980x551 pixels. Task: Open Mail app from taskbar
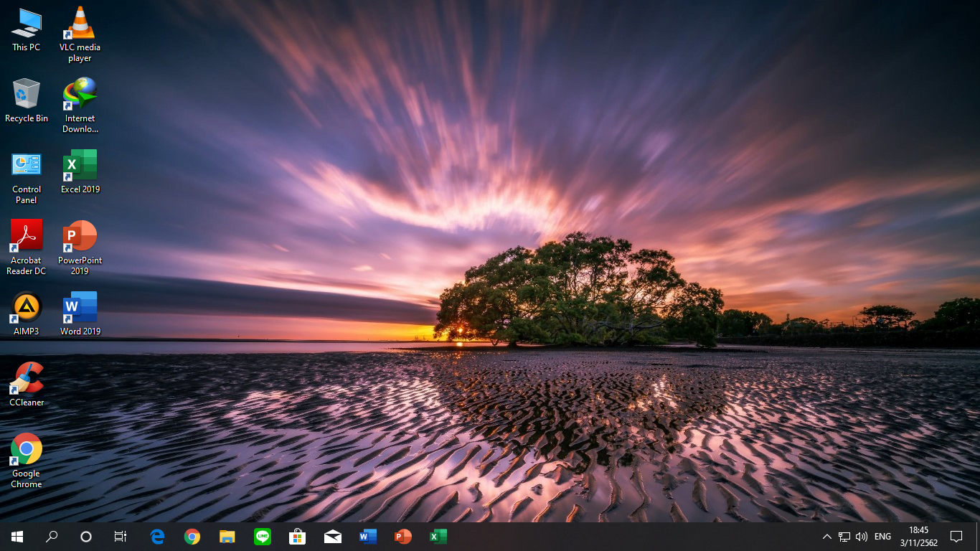pos(332,537)
